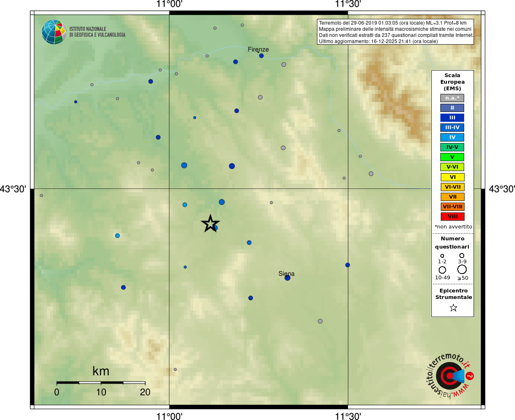The width and height of the screenshot is (515, 420).
Task: Click the intensity VII orange swatch
Action: [452, 197]
